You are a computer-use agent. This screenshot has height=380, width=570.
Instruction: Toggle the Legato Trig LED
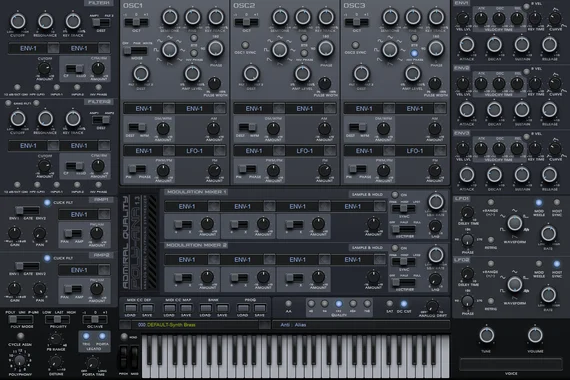(x=86, y=336)
